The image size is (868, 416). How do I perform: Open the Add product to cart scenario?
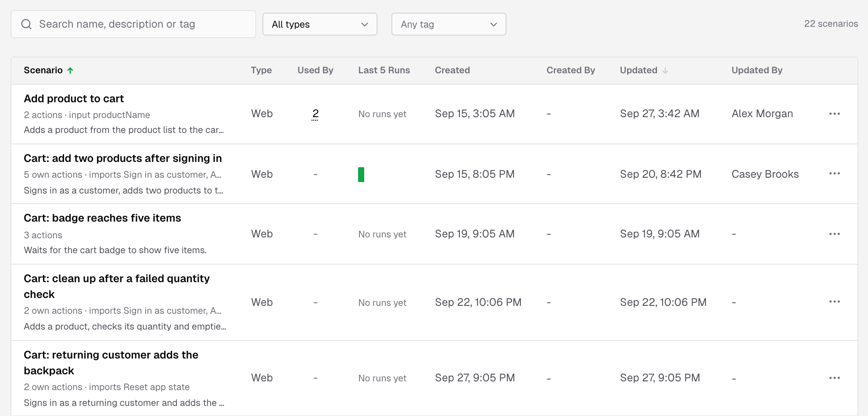click(74, 99)
